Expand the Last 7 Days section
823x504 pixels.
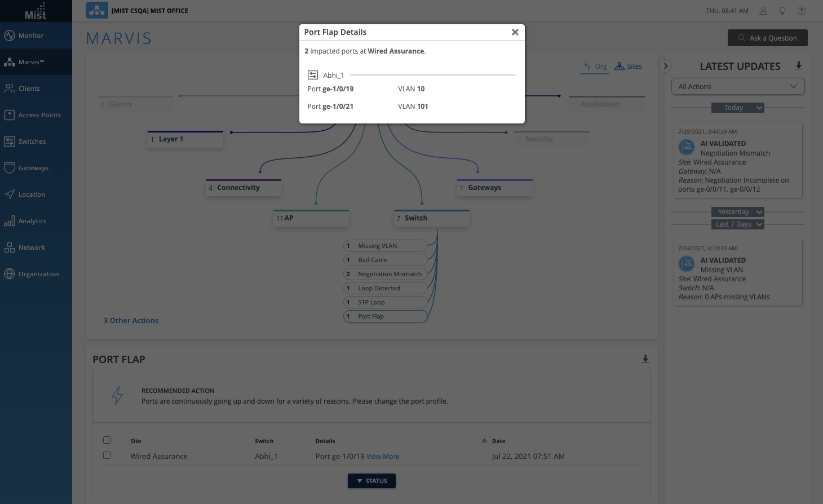[737, 224]
